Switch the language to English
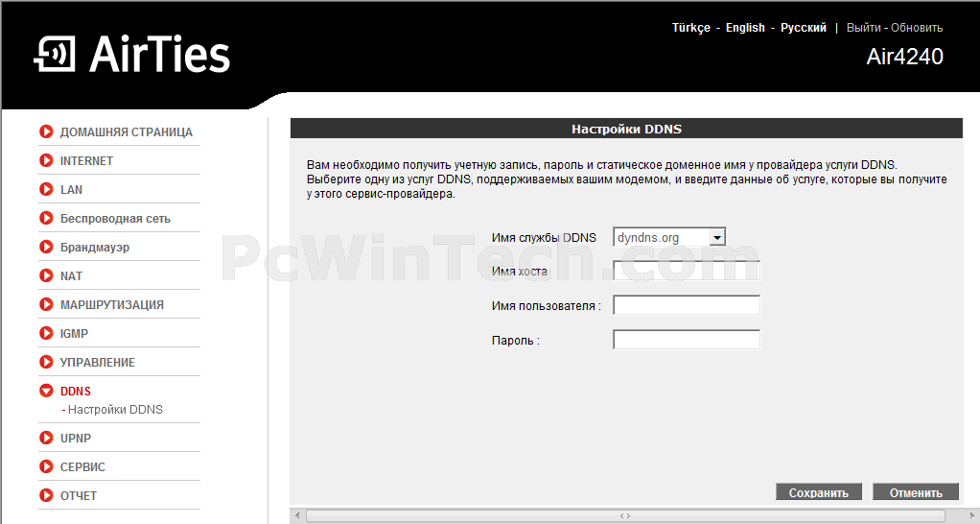 point(745,28)
